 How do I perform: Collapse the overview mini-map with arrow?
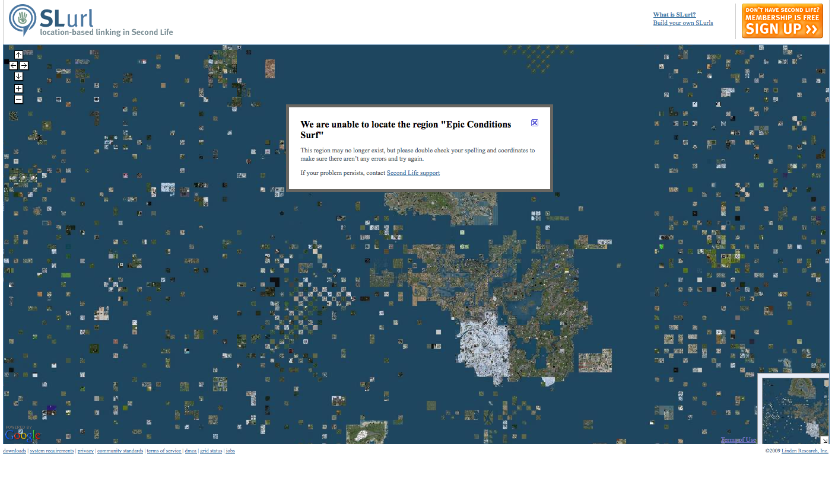tap(824, 440)
